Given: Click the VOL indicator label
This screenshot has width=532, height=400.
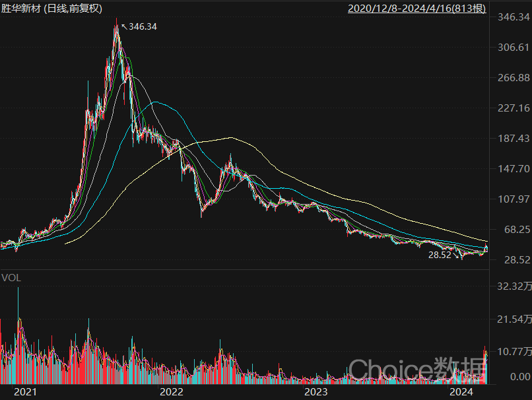Looking at the screenshot, I should (11, 278).
